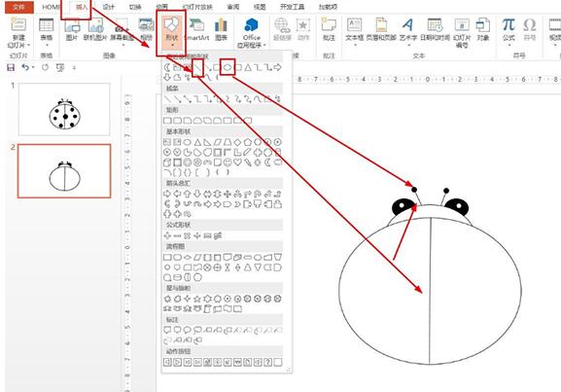The height and width of the screenshot is (392, 561).
Task: Pick the plus sign in equation shapes
Action: (167, 235)
